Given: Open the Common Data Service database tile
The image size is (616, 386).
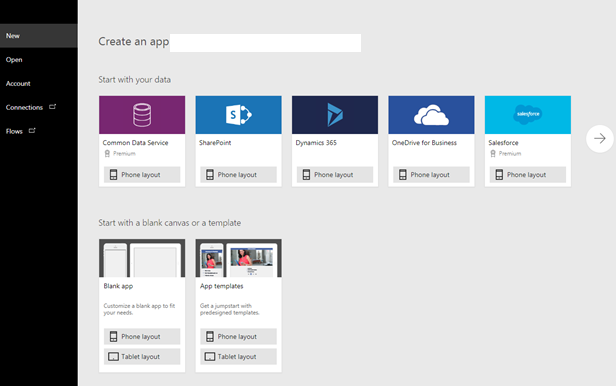Looking at the screenshot, I should [142, 115].
